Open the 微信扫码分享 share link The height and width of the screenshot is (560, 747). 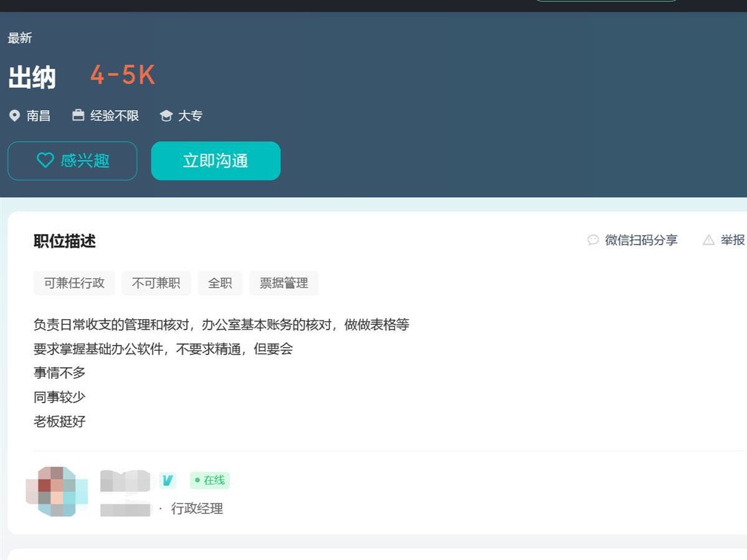pos(639,240)
